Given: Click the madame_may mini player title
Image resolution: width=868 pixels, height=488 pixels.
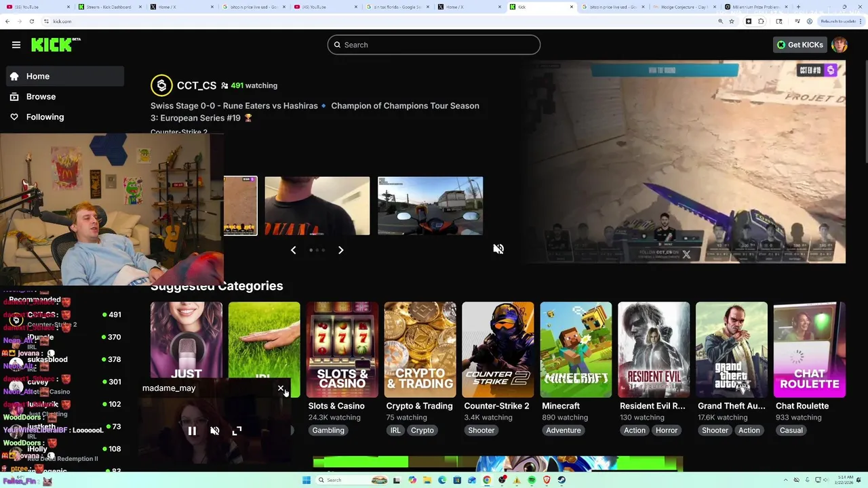Looking at the screenshot, I should [169, 388].
